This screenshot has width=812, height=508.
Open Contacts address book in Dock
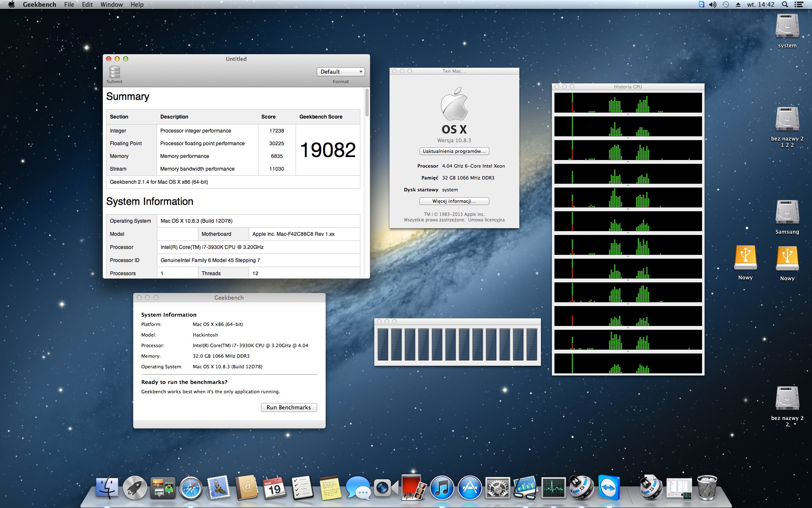(x=247, y=488)
